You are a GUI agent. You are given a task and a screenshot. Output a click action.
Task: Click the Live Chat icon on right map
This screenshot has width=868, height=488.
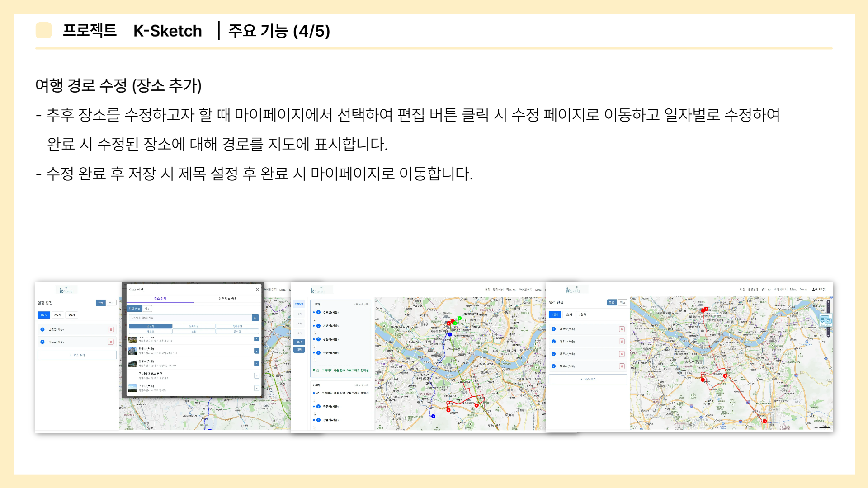[826, 320]
